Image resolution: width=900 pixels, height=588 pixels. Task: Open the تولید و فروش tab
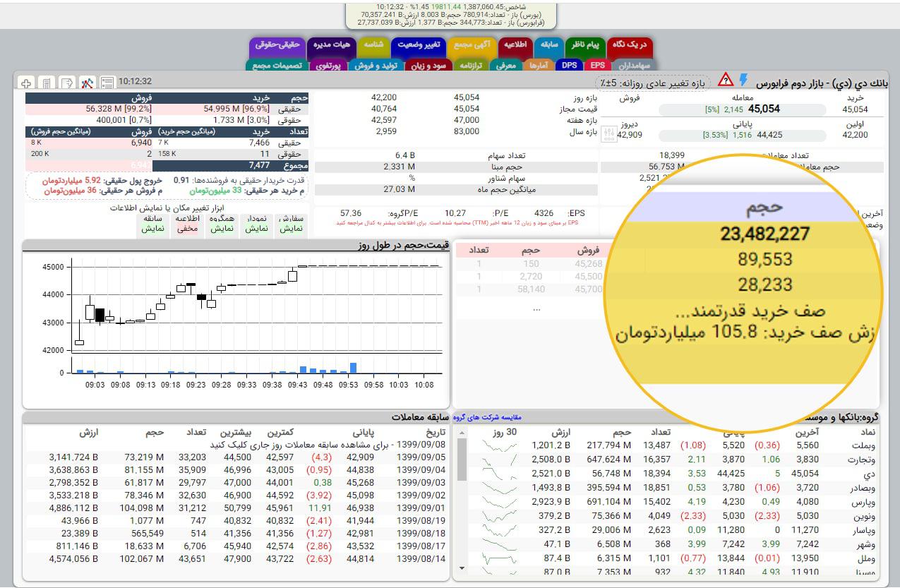pos(376,65)
